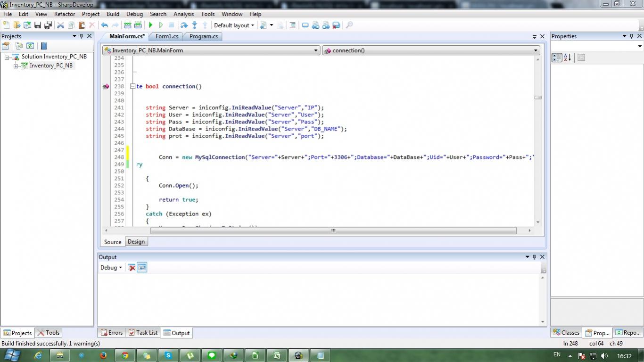The image size is (644, 362).
Task: Close the Output panel
Action: [542, 257]
